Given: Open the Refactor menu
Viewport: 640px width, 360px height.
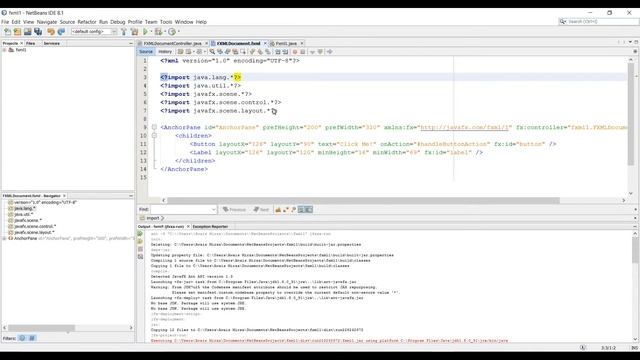Looking at the screenshot, I should pyautogui.click(x=87, y=22).
